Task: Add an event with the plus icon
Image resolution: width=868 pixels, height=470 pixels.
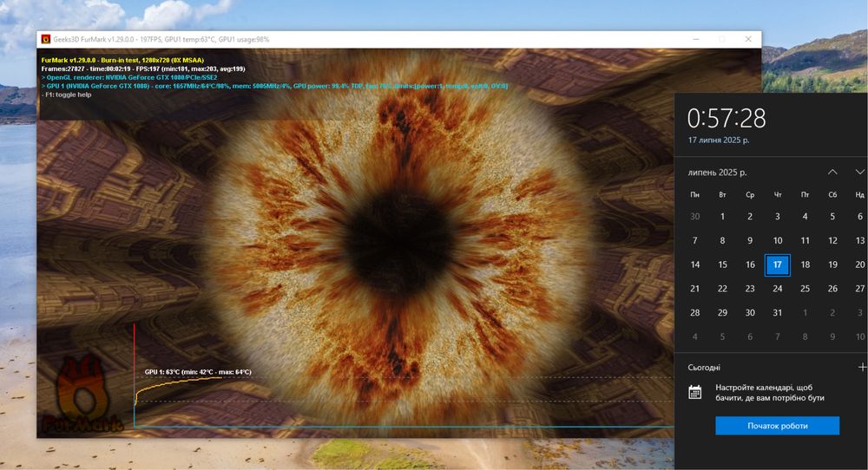Action: point(862,367)
